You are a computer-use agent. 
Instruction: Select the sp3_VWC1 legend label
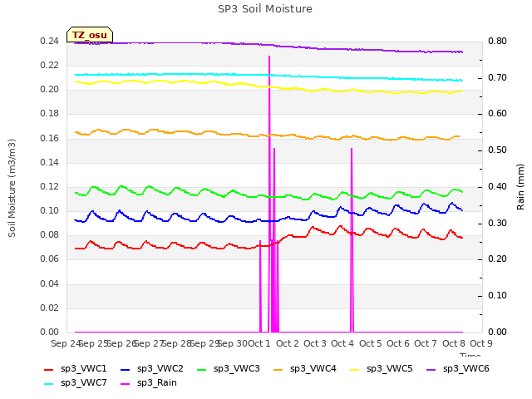83,369
